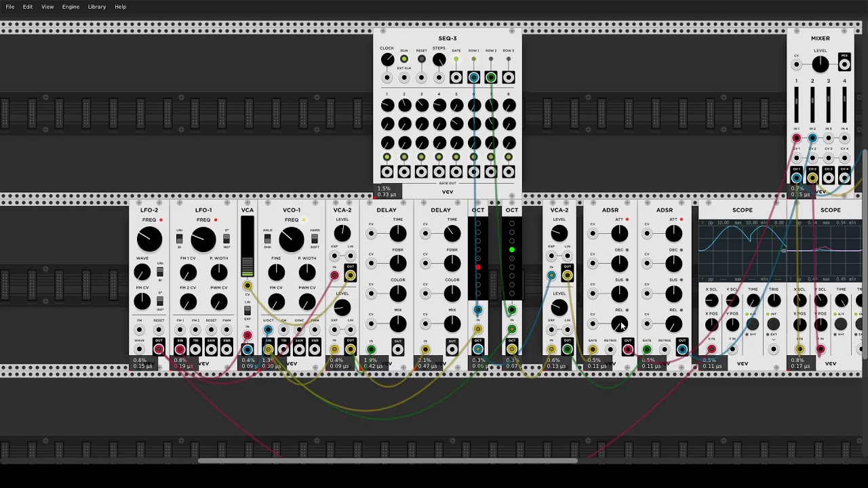Click the left SCOPE X IN jack
The image size is (868, 488).
coord(711,350)
